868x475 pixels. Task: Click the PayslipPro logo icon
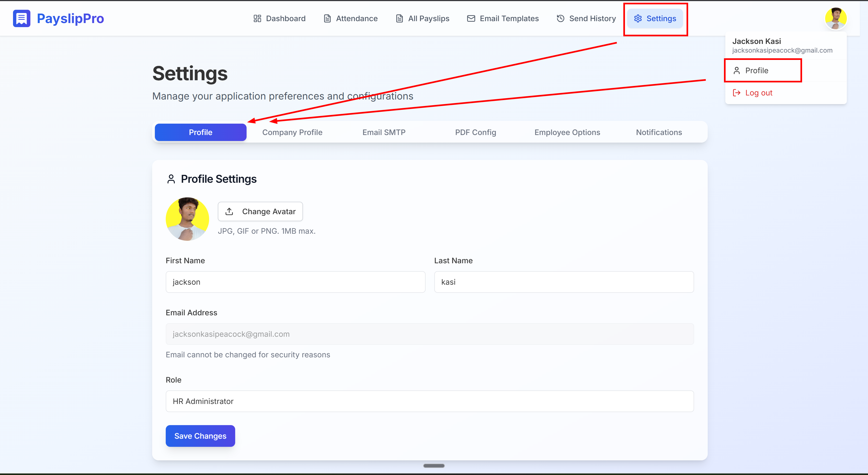coord(22,18)
